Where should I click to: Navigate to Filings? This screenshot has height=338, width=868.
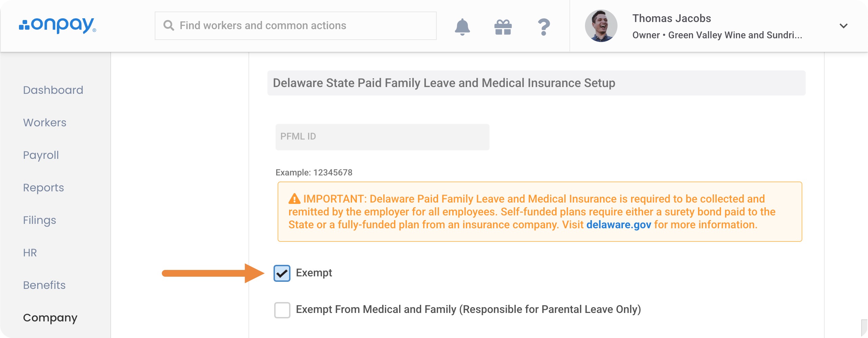39,220
